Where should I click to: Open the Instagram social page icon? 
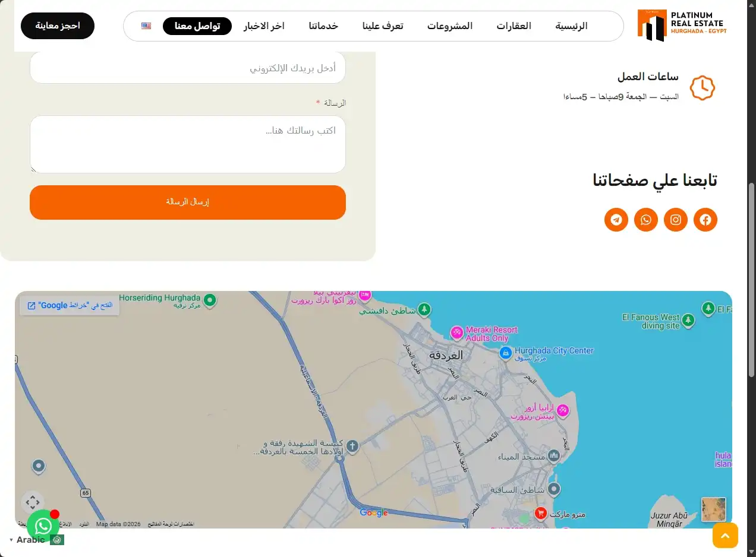pos(676,220)
